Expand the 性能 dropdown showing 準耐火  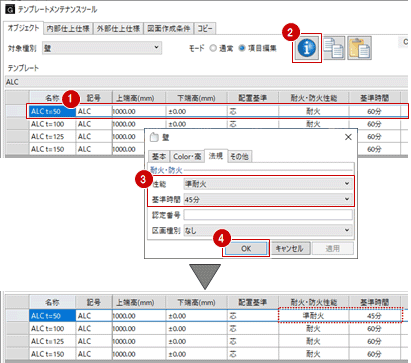(268, 184)
